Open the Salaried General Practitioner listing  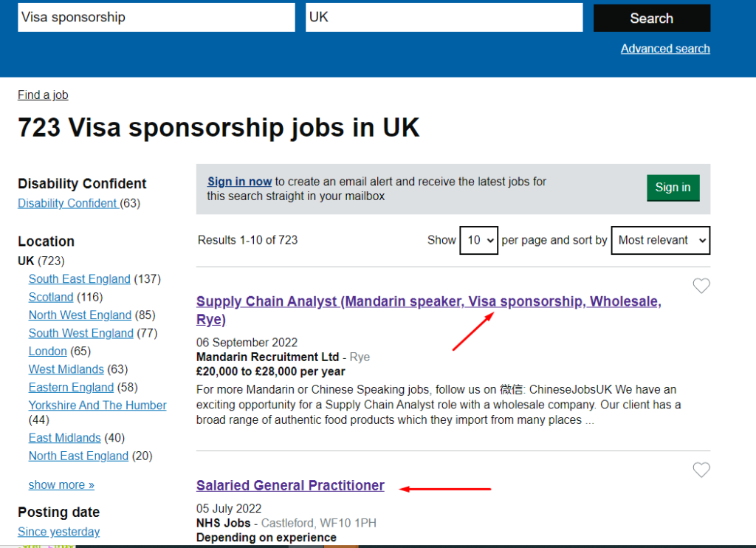click(290, 485)
